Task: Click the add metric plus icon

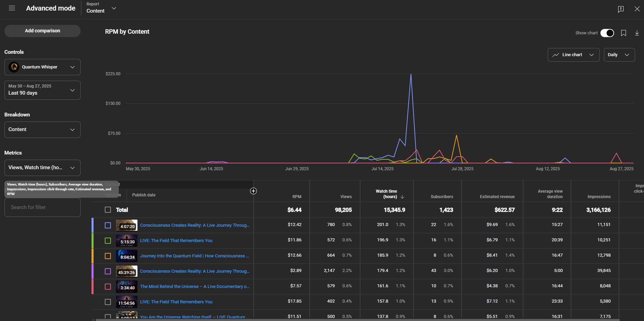Action: (x=253, y=191)
